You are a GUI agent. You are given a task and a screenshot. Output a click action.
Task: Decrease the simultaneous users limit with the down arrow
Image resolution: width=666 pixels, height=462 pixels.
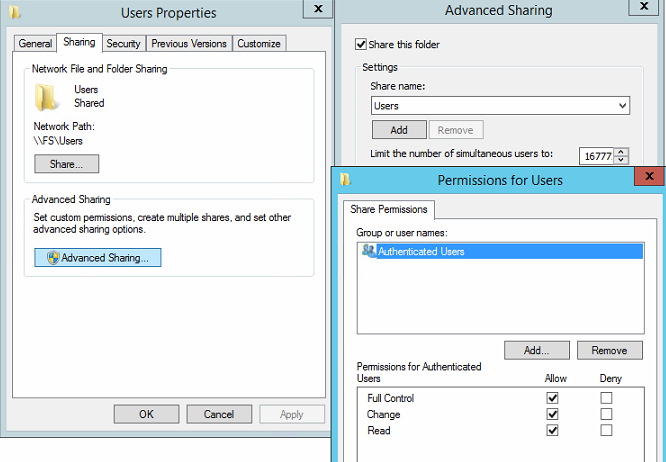(x=621, y=160)
